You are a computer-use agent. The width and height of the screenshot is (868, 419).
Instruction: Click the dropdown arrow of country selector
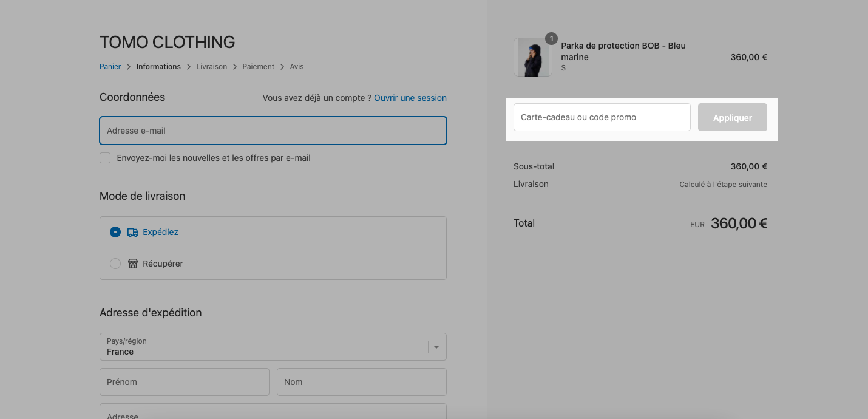[436, 347]
